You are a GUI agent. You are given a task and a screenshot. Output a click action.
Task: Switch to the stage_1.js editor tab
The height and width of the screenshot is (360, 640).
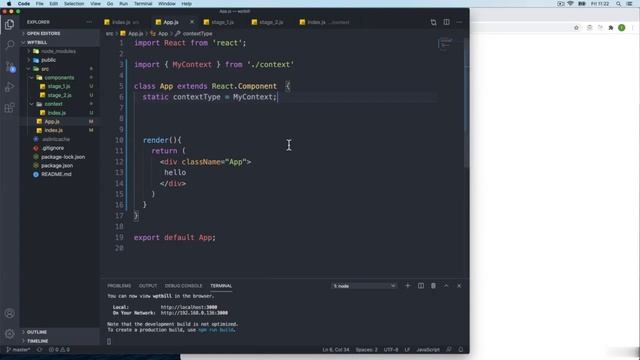click(222, 22)
